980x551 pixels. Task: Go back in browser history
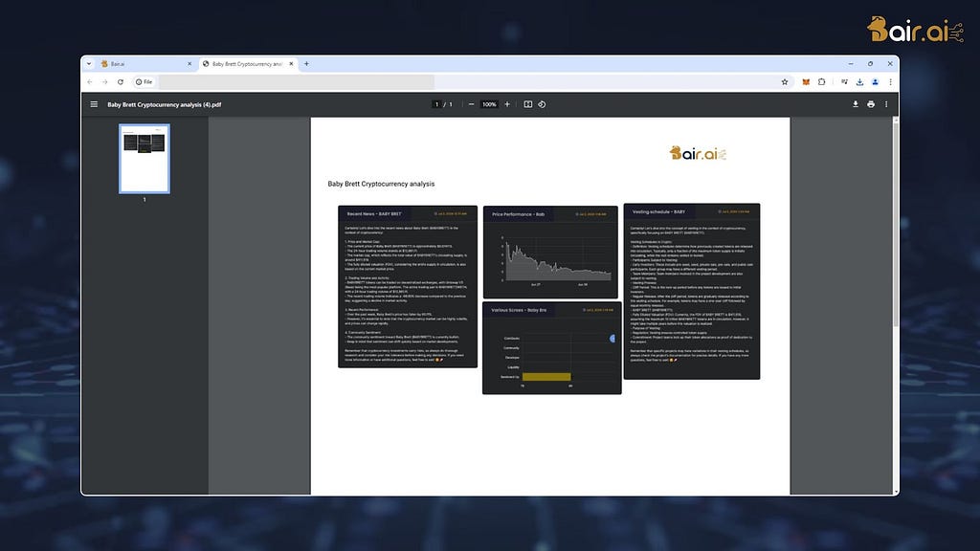(90, 82)
